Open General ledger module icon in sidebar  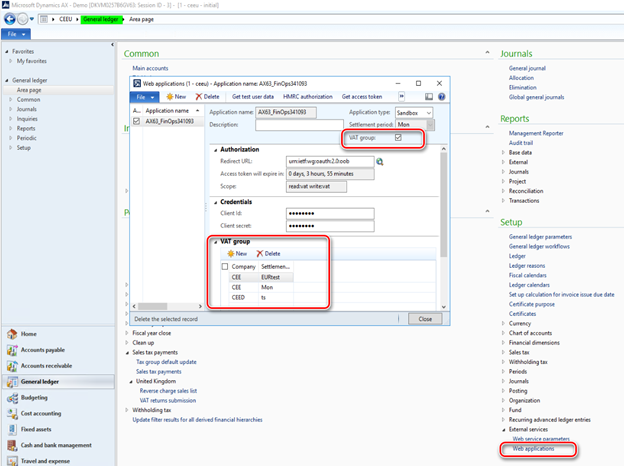click(12, 382)
